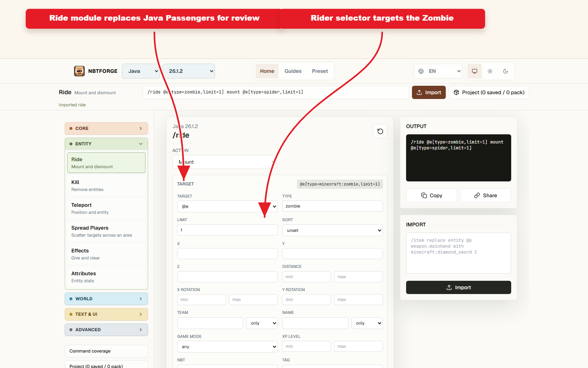This screenshot has height=368, width=588.
Task: Click the reset command icon button
Action: click(x=380, y=131)
